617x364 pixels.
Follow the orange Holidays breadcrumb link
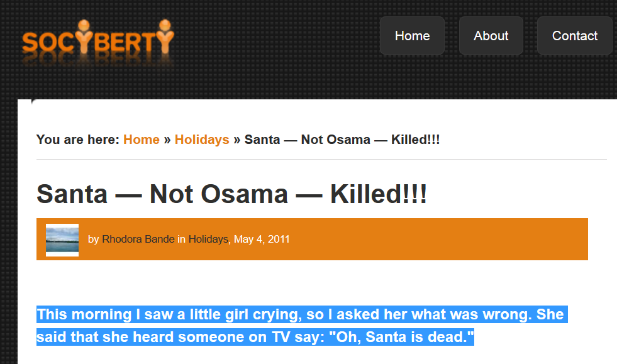[202, 140]
